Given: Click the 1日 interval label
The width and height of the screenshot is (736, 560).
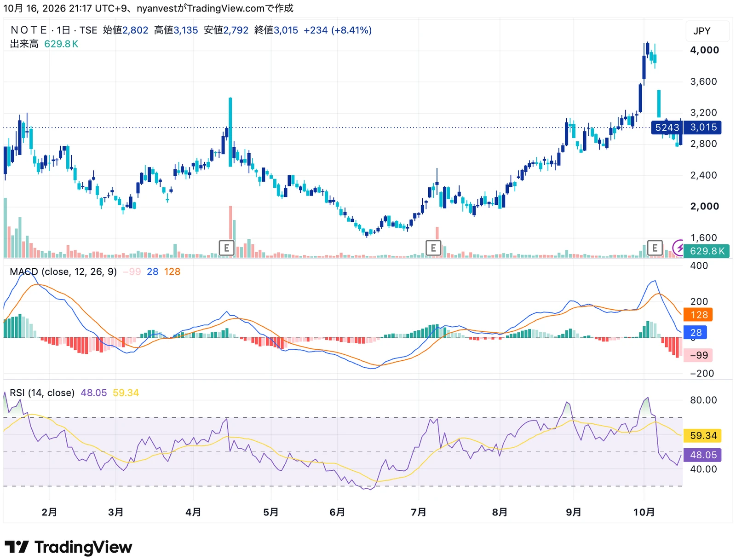Looking at the screenshot, I should (x=63, y=30).
